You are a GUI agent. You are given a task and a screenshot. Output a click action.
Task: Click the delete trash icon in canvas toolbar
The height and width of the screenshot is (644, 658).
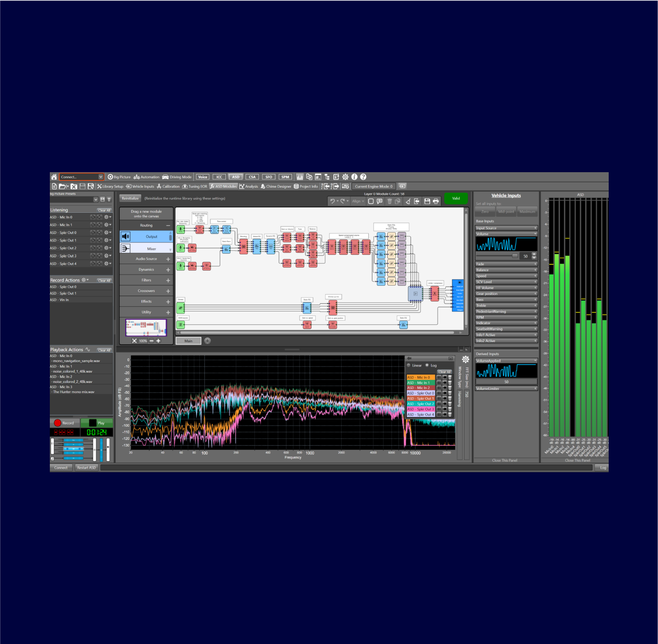pyautogui.click(x=389, y=201)
